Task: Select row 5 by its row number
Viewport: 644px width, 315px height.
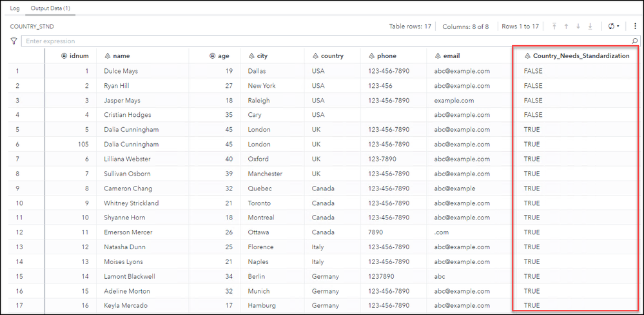Action: [17, 129]
